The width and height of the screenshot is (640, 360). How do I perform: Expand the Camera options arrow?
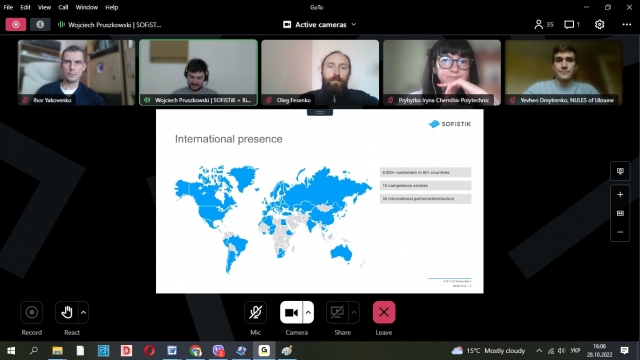[308, 313]
